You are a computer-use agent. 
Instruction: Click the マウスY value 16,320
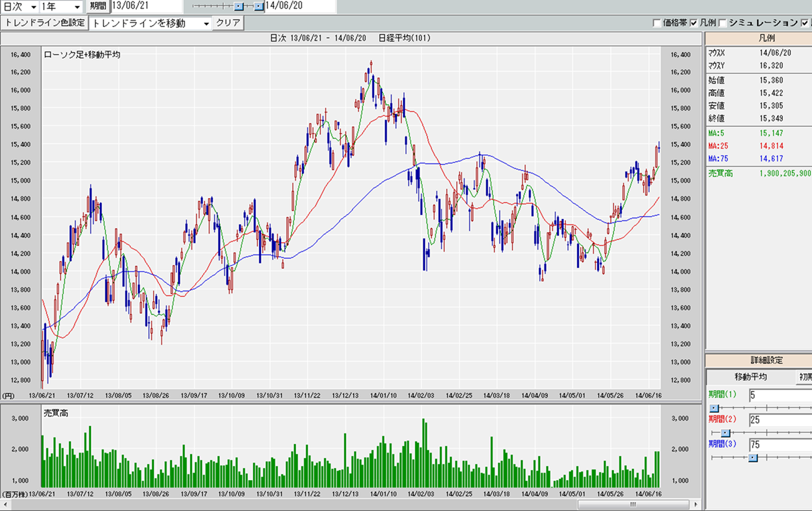[771, 66]
